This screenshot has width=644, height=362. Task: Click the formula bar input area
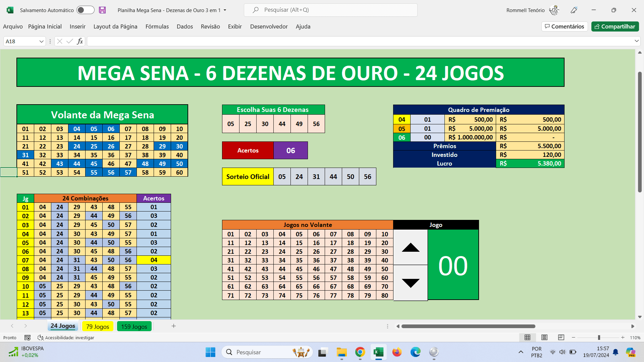(x=360, y=41)
